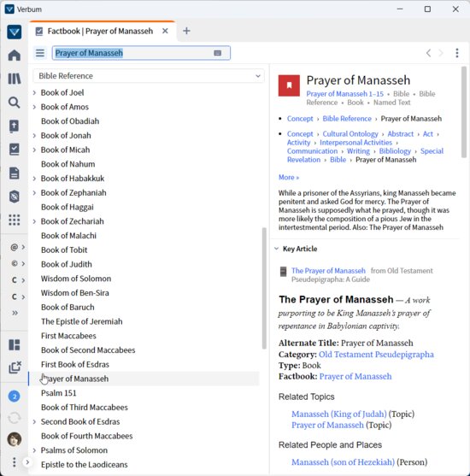Image resolution: width=470 pixels, height=476 pixels.
Task: Expand the Book of Amos tree item
Action: pyautogui.click(x=34, y=107)
